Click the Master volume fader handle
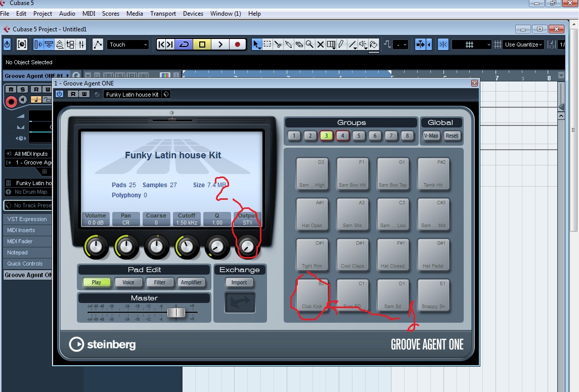 [176, 312]
